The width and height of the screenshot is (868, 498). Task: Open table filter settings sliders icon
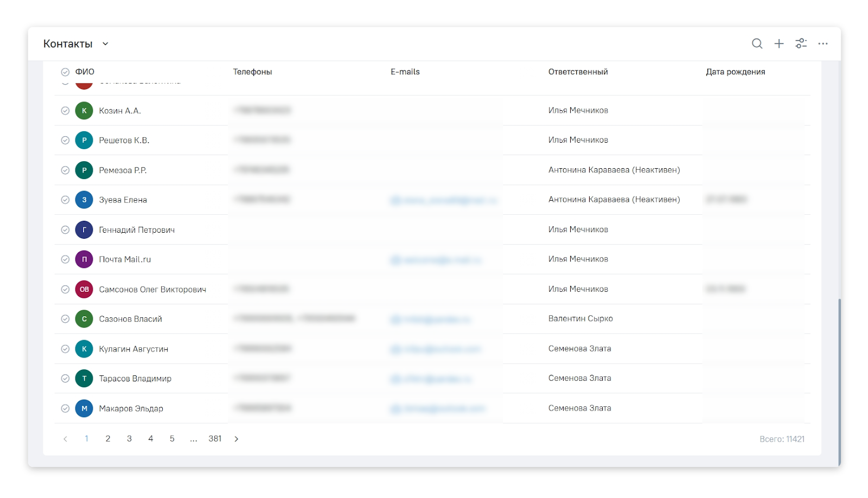[x=801, y=44]
